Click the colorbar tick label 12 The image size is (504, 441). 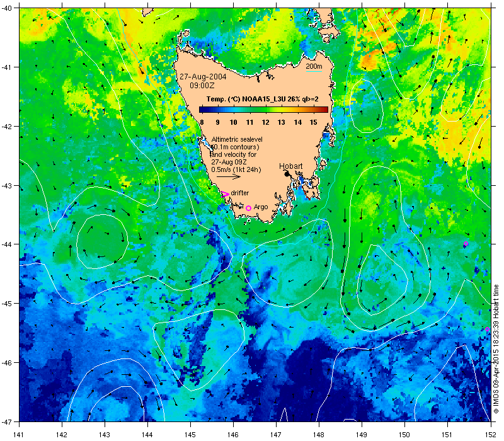[x=265, y=122]
